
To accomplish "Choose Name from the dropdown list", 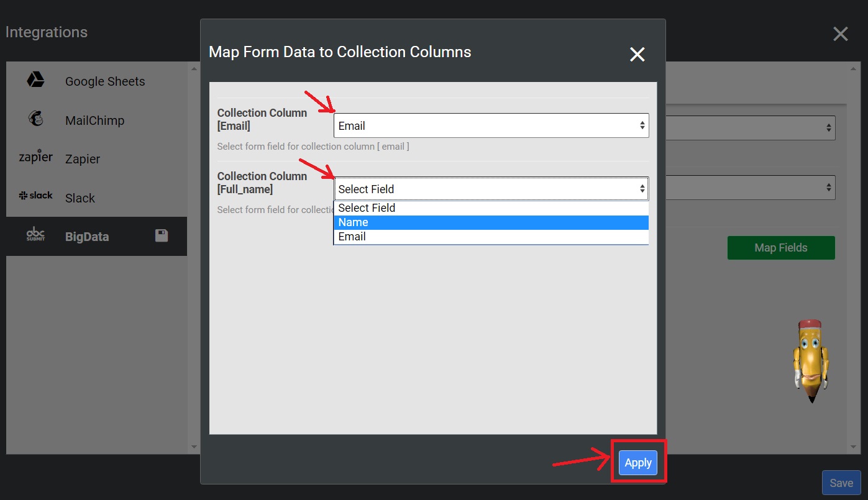I will (x=491, y=222).
